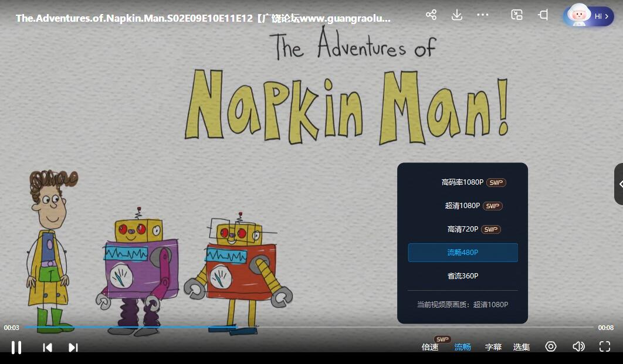
Task: Click the picture-in-picture window icon
Action: pos(516,15)
